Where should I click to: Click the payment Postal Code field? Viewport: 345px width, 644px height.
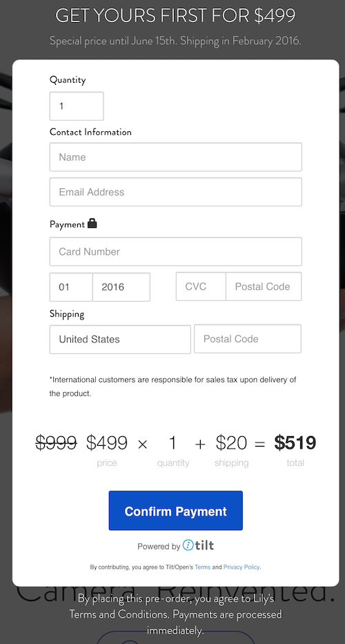[264, 286]
